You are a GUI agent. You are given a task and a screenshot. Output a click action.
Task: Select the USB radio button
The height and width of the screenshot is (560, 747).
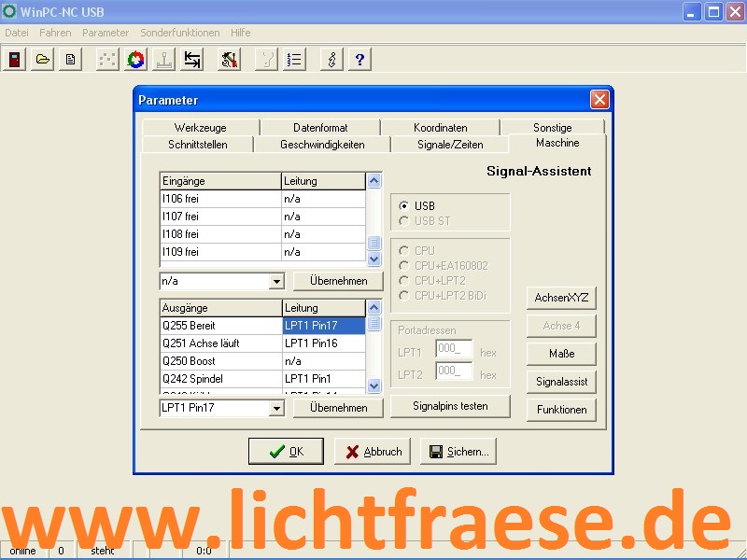404,205
